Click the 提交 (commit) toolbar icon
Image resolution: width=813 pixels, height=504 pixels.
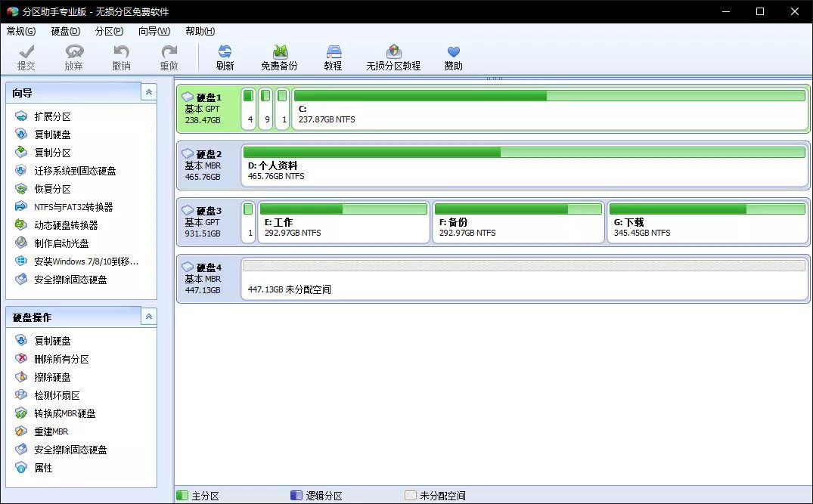26,57
